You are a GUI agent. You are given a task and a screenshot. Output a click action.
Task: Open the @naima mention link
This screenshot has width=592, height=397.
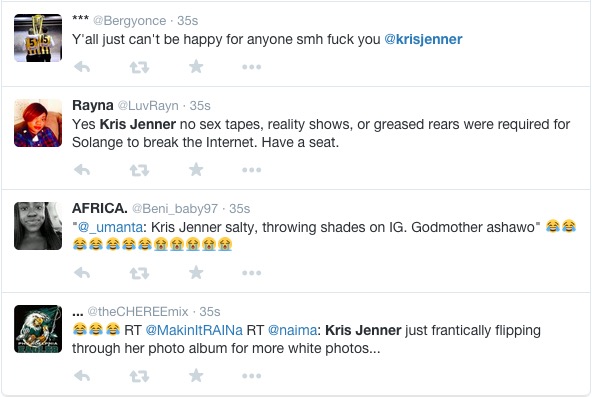(292, 330)
